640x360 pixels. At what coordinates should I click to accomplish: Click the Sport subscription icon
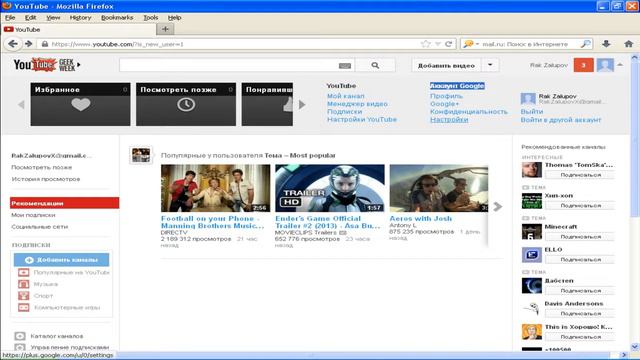(x=24, y=296)
